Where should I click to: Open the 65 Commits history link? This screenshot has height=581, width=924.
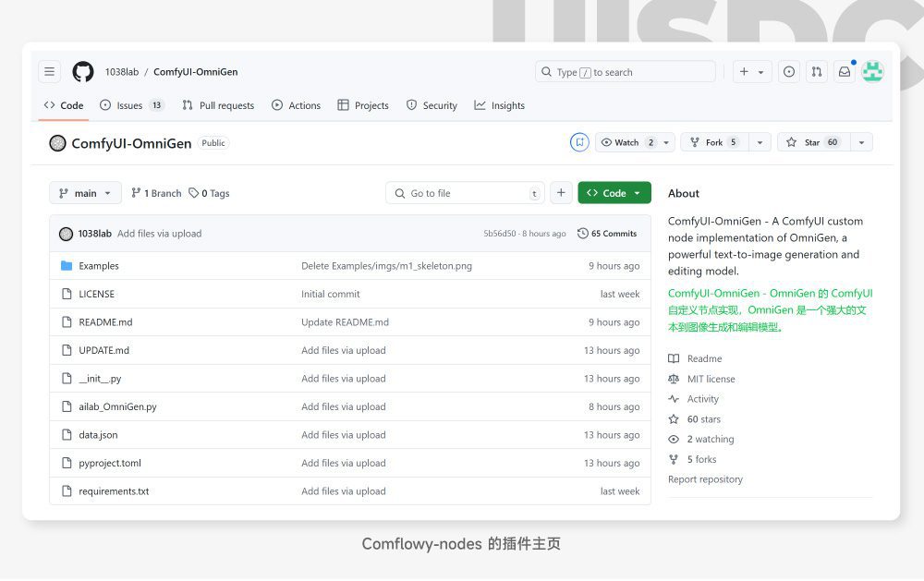tap(607, 234)
